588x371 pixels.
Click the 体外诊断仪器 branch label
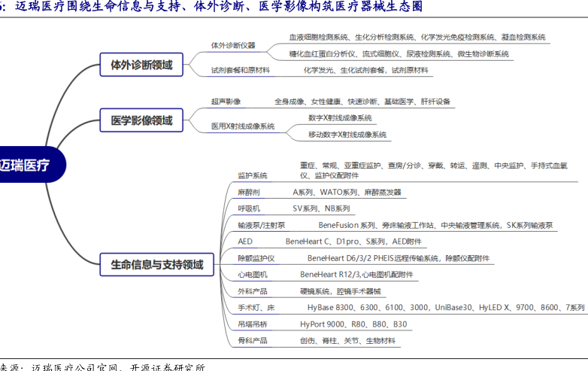[x=233, y=46]
